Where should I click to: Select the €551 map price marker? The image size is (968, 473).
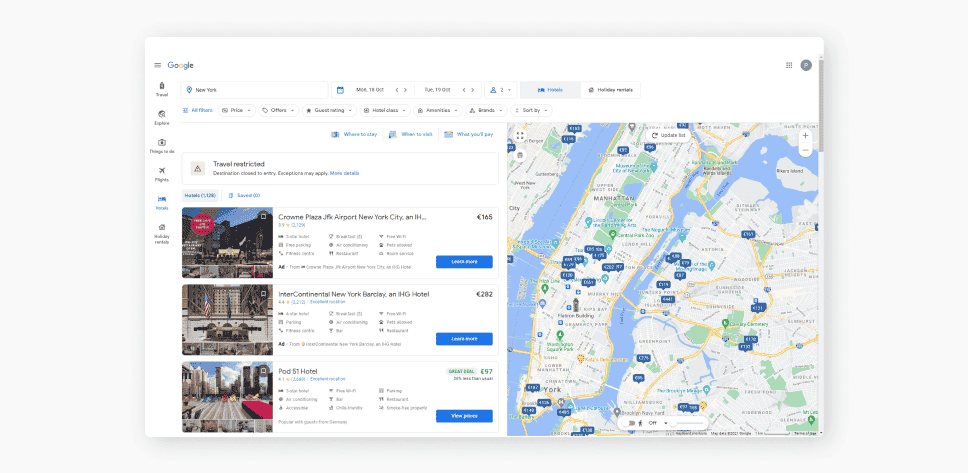588,282
